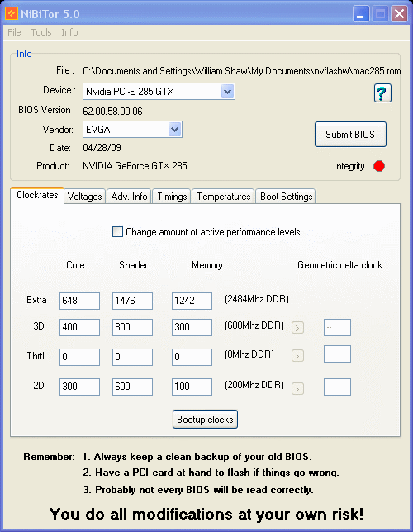Click the 2D Memory field showing 100
The width and height of the screenshot is (413, 532).
(x=192, y=387)
